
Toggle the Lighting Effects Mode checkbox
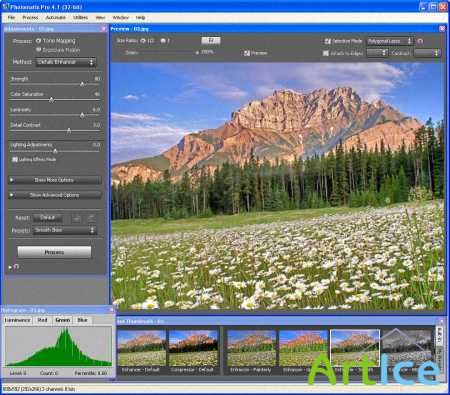point(15,159)
